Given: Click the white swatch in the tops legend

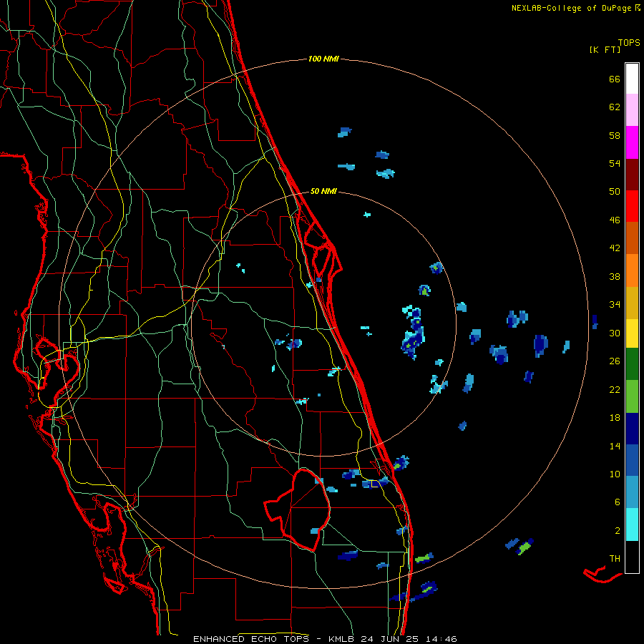Looking at the screenshot, I should 632,79.
